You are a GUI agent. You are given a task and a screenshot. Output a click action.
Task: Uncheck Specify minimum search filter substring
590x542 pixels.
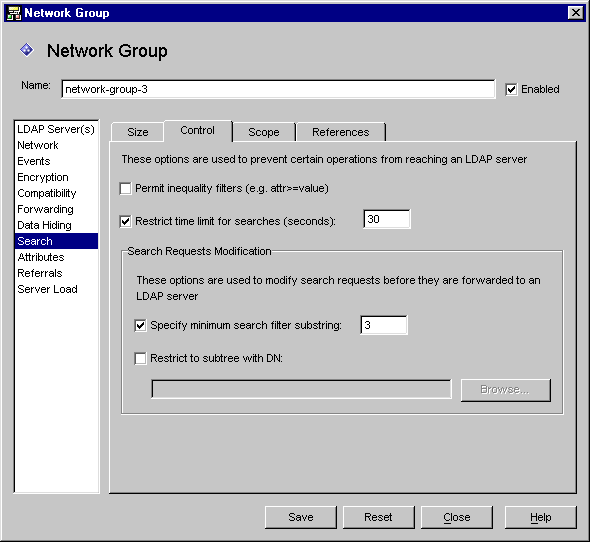(140, 325)
